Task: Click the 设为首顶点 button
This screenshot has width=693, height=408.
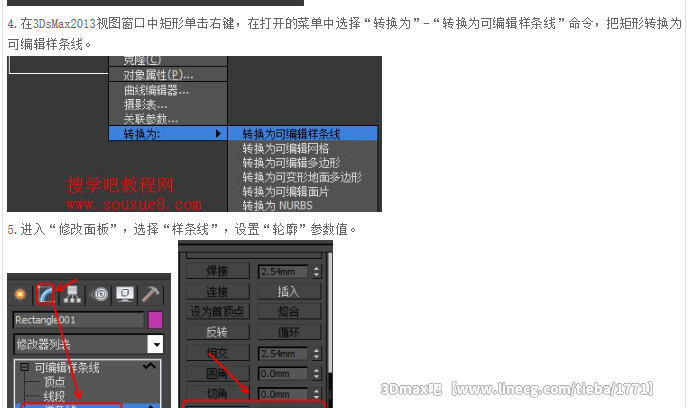Action: (x=217, y=312)
